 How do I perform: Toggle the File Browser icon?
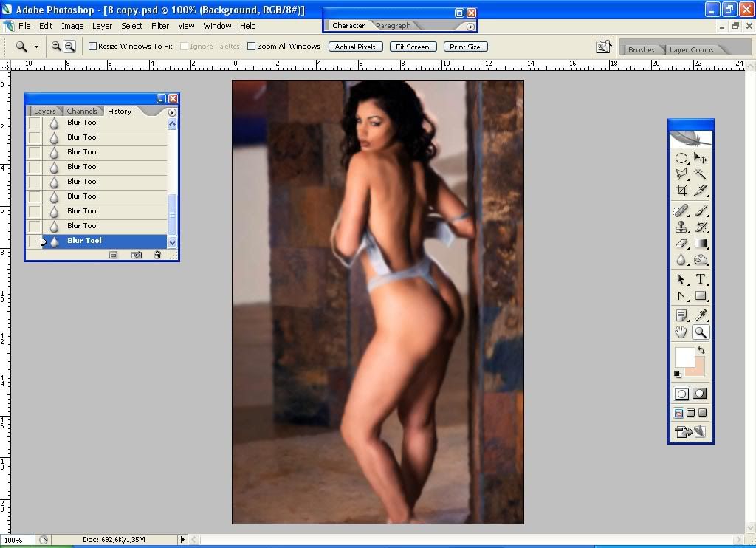[603, 47]
